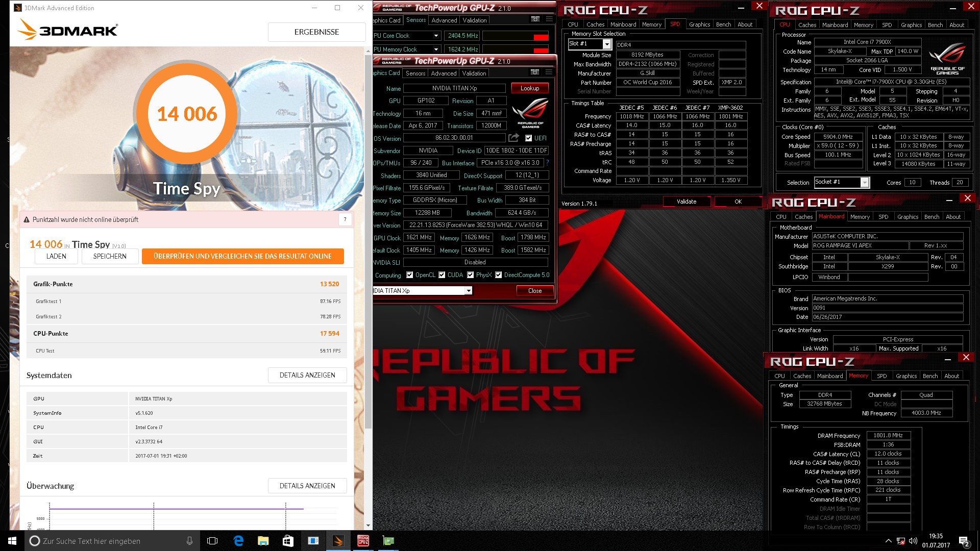The image size is (980, 551).
Task: Open the Socket #1 selection dropdown in CPU-Z
Action: (865, 183)
